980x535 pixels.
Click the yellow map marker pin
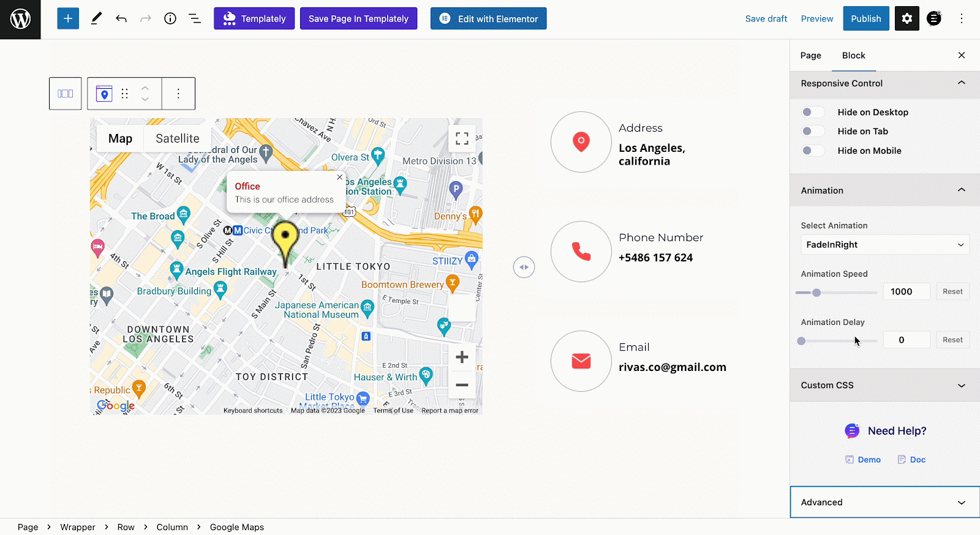click(285, 243)
